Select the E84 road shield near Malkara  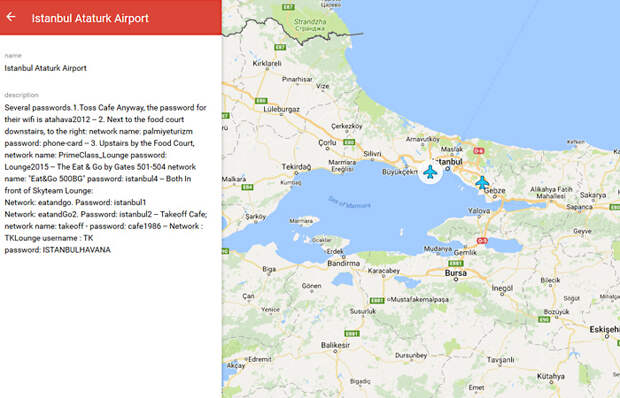click(x=248, y=187)
